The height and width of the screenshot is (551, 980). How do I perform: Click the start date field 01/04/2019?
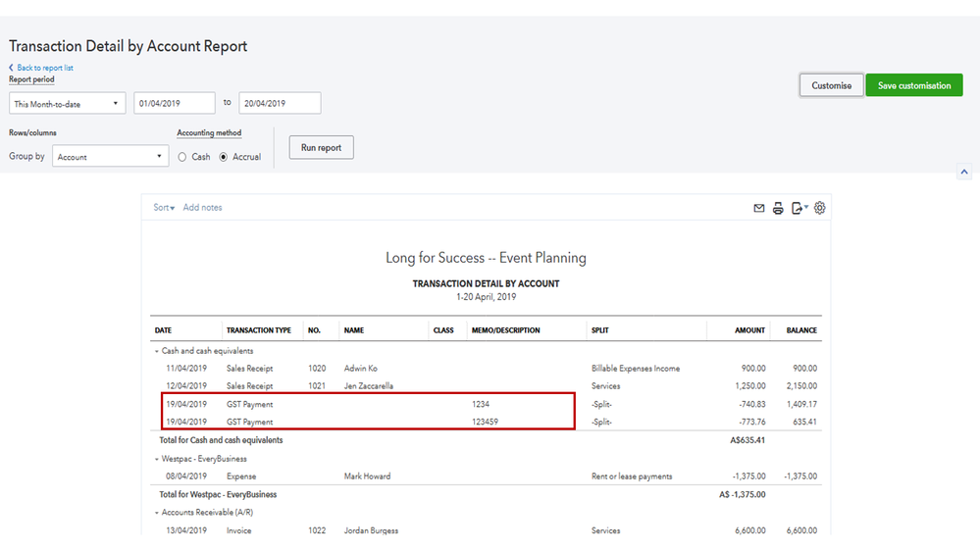175,103
